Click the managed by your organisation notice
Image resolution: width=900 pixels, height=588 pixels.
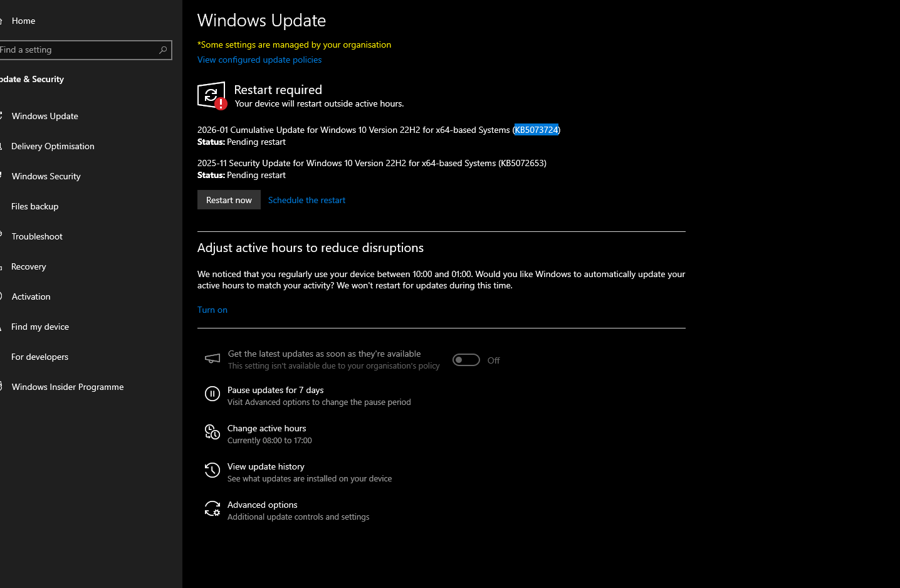(294, 45)
